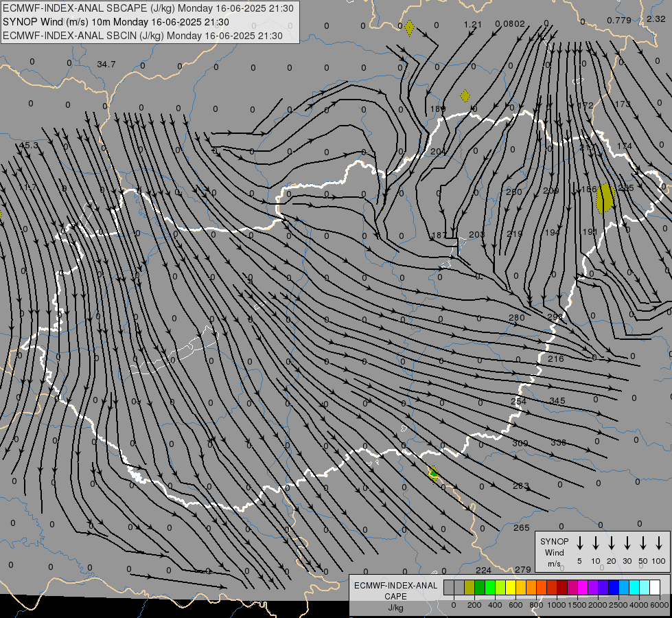
Task: Click the value '45.3' on the left
Action: point(29,146)
